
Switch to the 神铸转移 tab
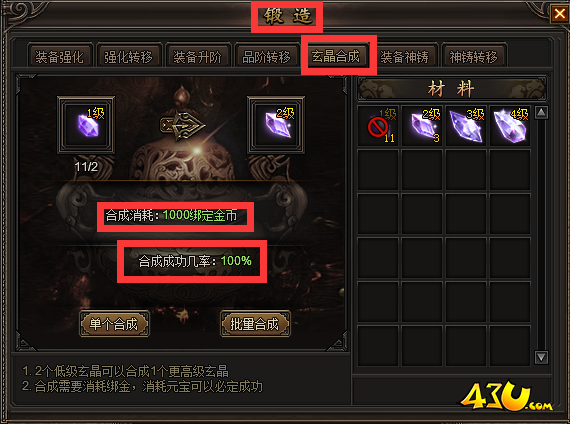(474, 56)
